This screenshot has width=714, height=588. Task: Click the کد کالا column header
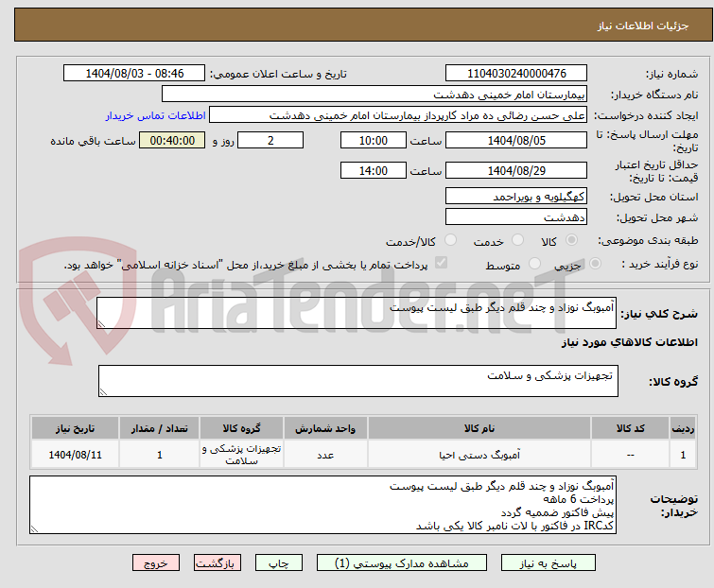tap(630, 428)
